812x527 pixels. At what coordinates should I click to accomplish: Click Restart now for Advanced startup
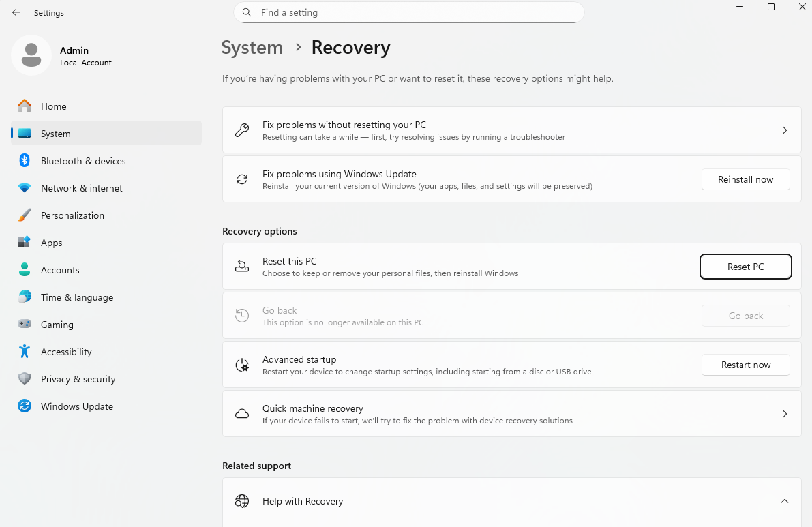pos(745,365)
